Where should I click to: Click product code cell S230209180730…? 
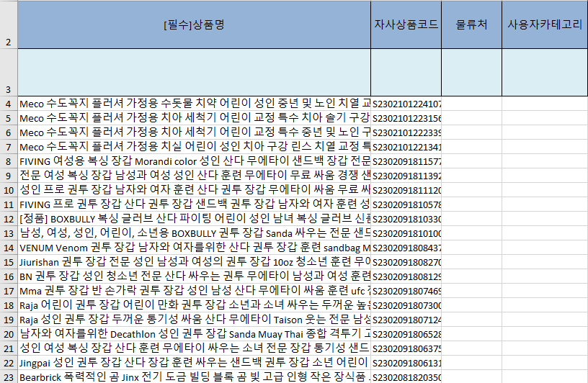406,305
